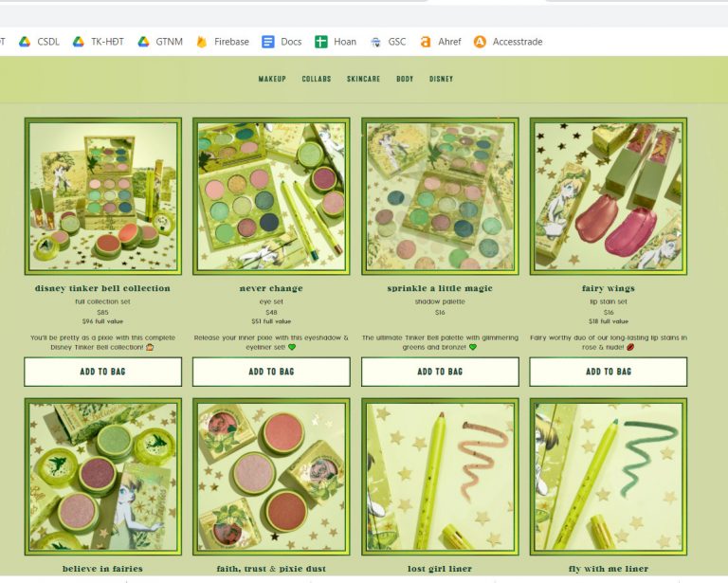Click the disney tinker bell collection title
Viewport: 728px width, 583px height.
pyautogui.click(x=102, y=288)
